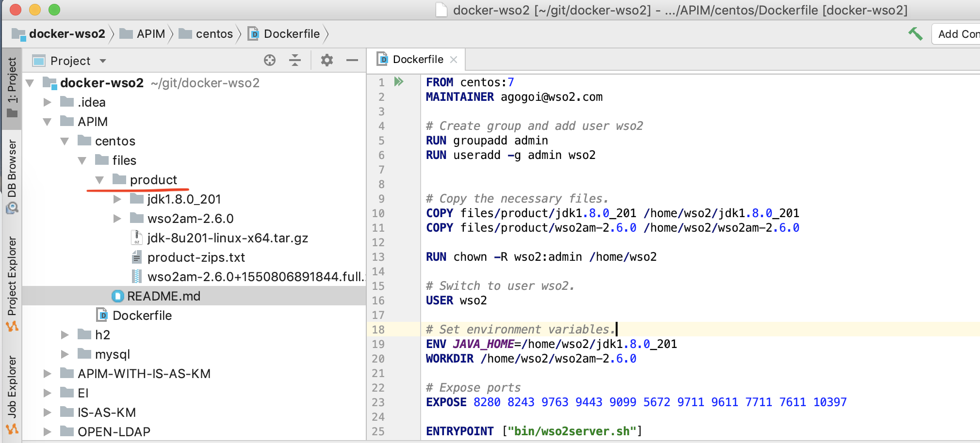The image size is (980, 443).
Task: Expand the .idea folder
Action: (x=47, y=102)
